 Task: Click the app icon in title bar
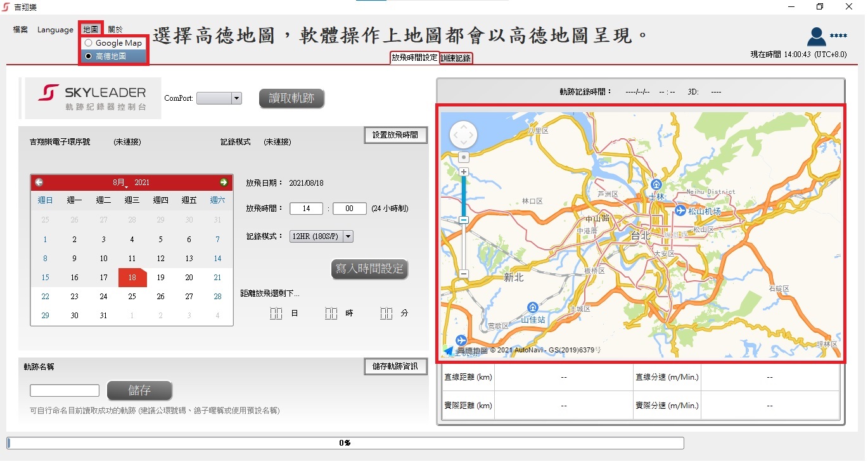[6, 7]
